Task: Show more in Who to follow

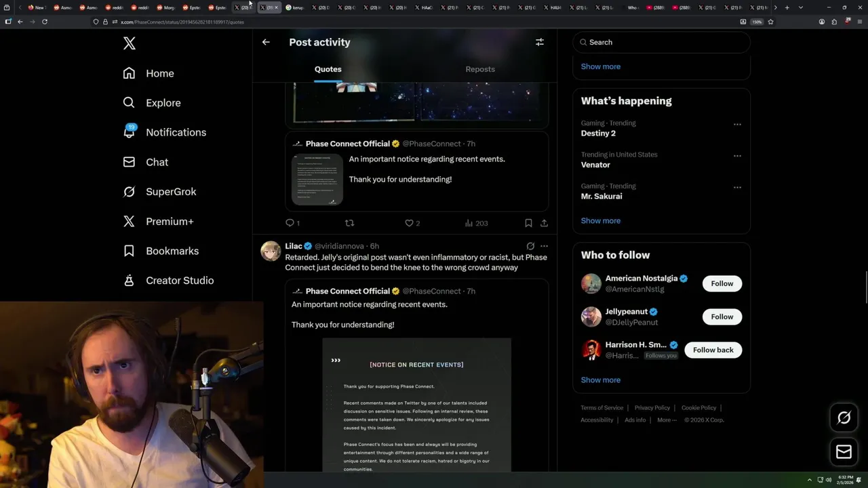Action: 601,380
